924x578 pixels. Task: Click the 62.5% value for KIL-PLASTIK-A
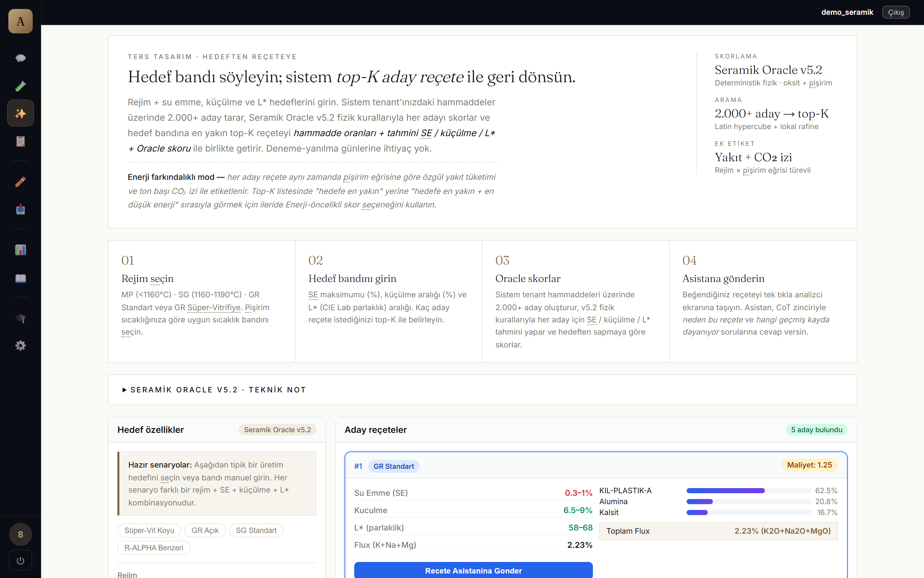[826, 490]
